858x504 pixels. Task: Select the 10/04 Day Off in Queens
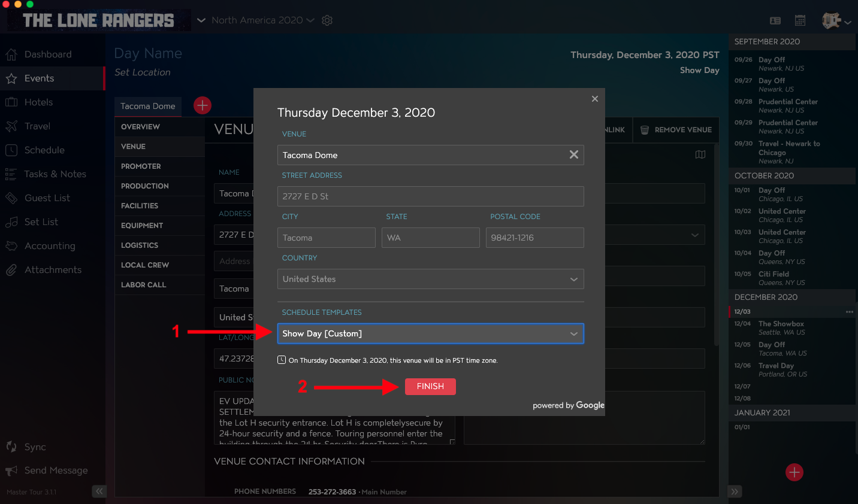coord(791,257)
